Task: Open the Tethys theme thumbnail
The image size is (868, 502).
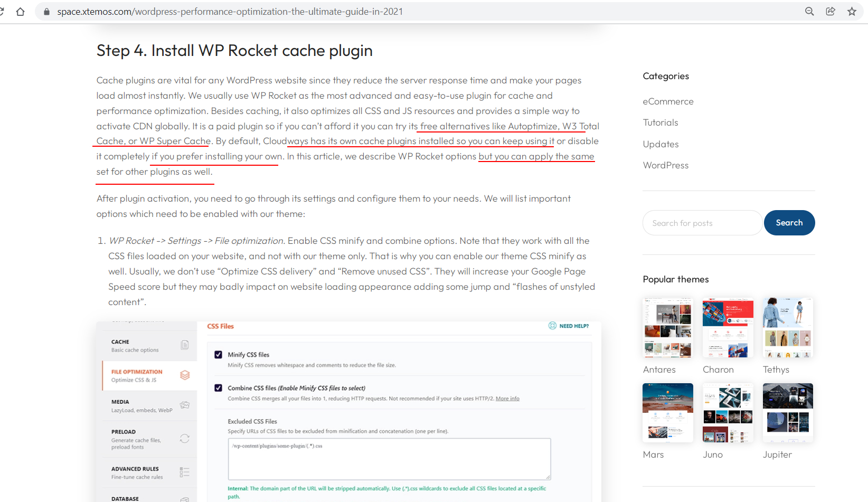Action: tap(788, 327)
